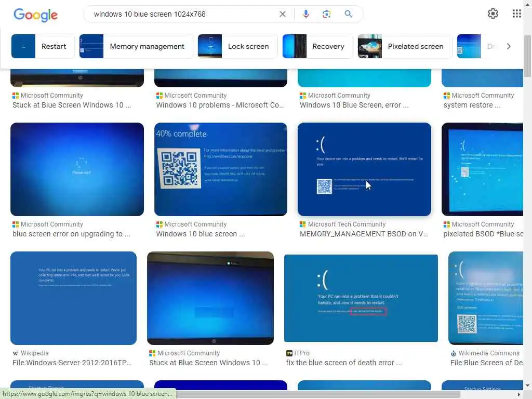This screenshot has height=399, width=532.
Task: Click the Wikipedia source label
Action: coord(34,353)
